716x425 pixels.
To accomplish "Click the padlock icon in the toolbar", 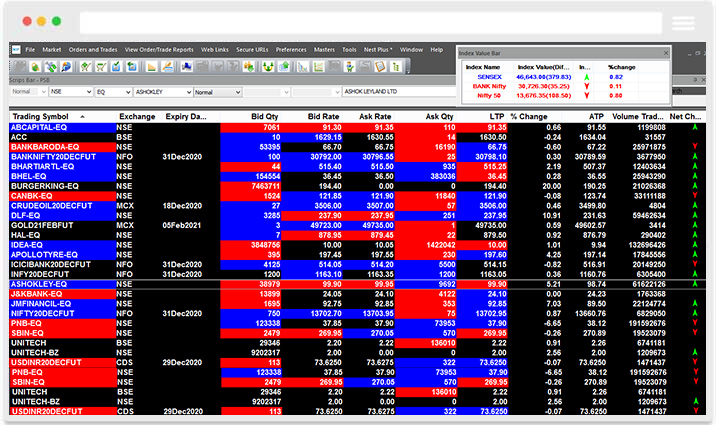I will [x=35, y=67].
